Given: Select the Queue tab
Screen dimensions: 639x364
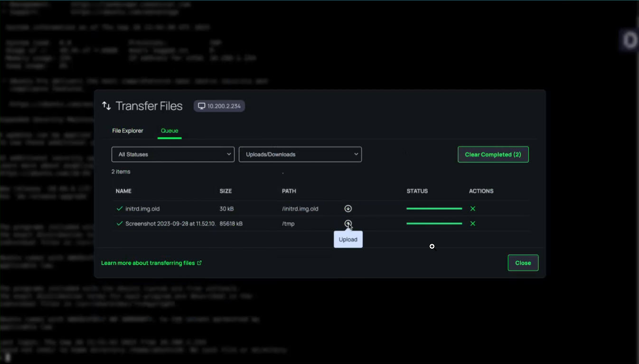Looking at the screenshot, I should click(169, 131).
